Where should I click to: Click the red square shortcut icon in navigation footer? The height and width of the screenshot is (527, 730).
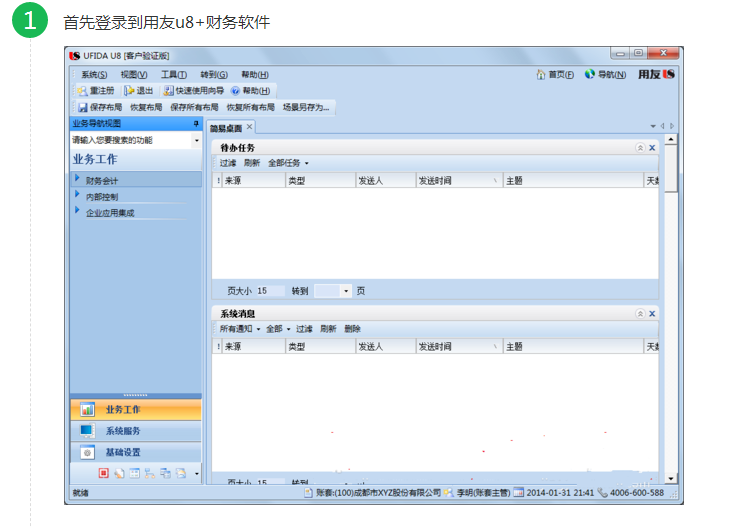coord(103,473)
